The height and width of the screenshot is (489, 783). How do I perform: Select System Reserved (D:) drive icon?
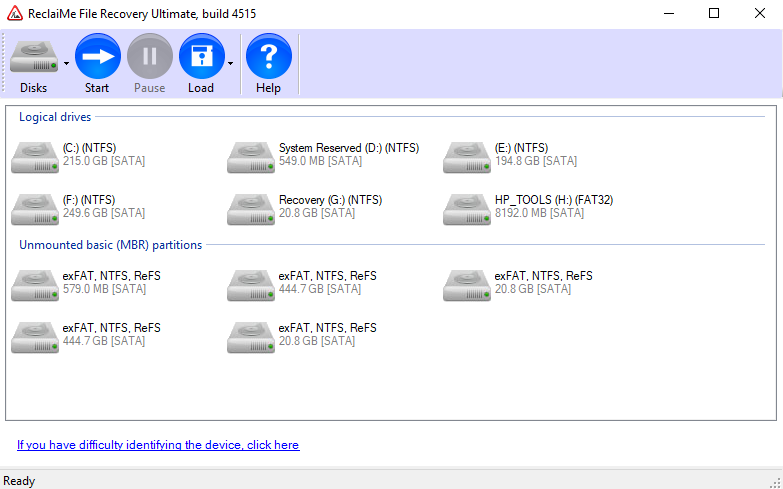251,157
